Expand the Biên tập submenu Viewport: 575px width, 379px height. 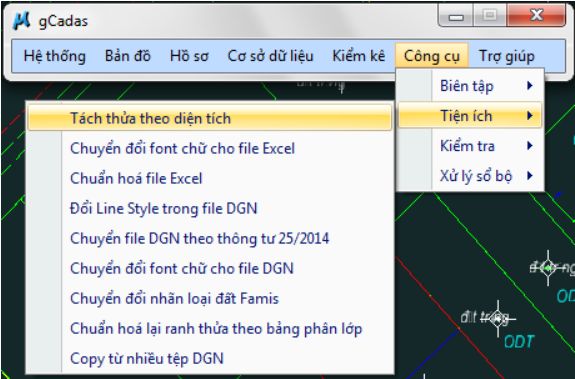(470, 86)
